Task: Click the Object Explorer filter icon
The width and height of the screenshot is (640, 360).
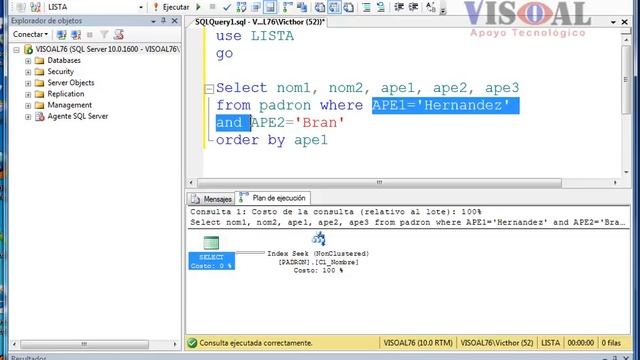Action: [x=104, y=35]
